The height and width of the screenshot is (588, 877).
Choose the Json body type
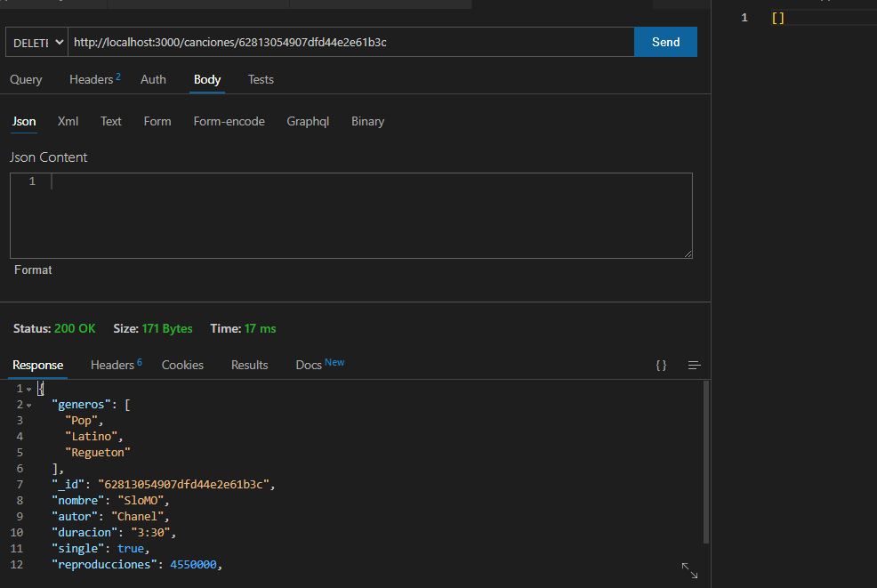pyautogui.click(x=24, y=121)
